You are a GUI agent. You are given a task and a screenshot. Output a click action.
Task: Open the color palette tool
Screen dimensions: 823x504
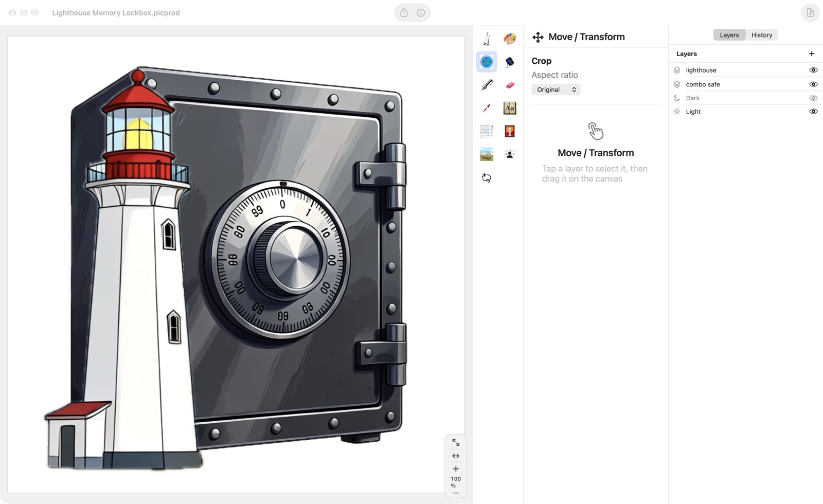click(510, 39)
